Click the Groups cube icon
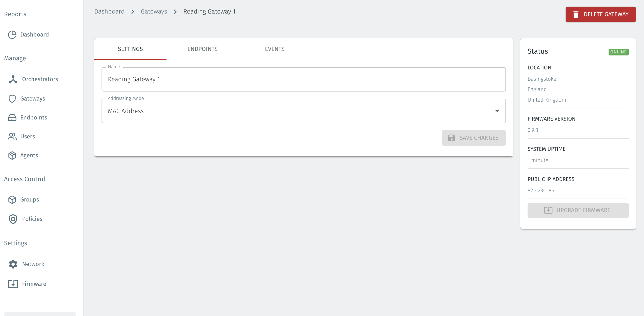The width and height of the screenshot is (644, 316). tap(12, 200)
